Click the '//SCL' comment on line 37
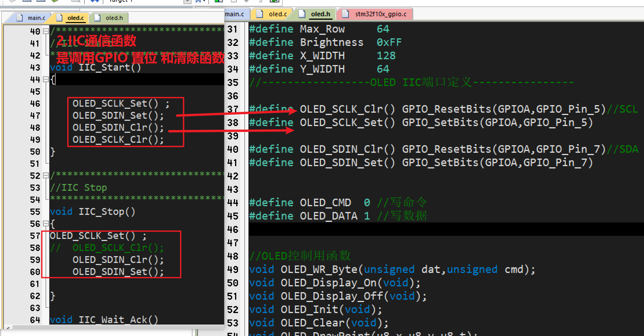 click(623, 109)
